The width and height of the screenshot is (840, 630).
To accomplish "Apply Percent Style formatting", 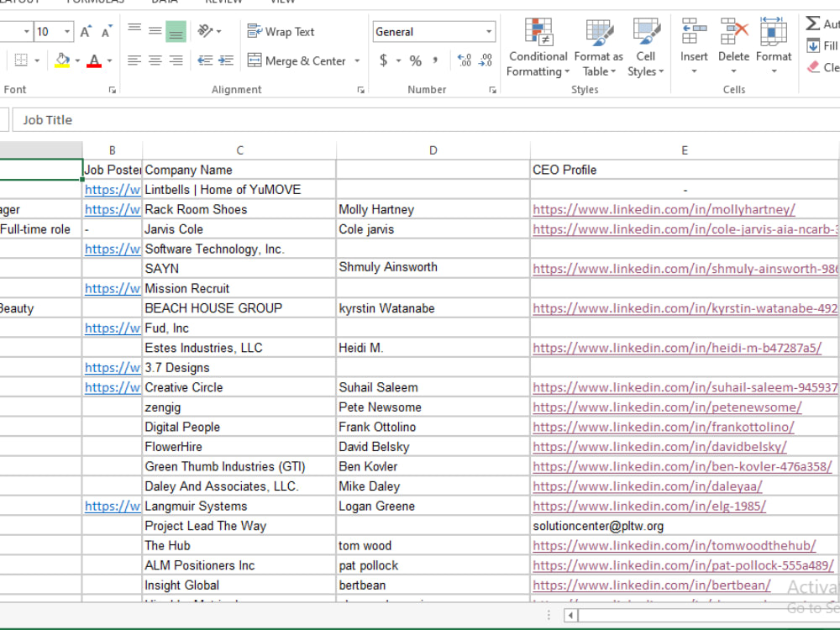I will click(416, 60).
